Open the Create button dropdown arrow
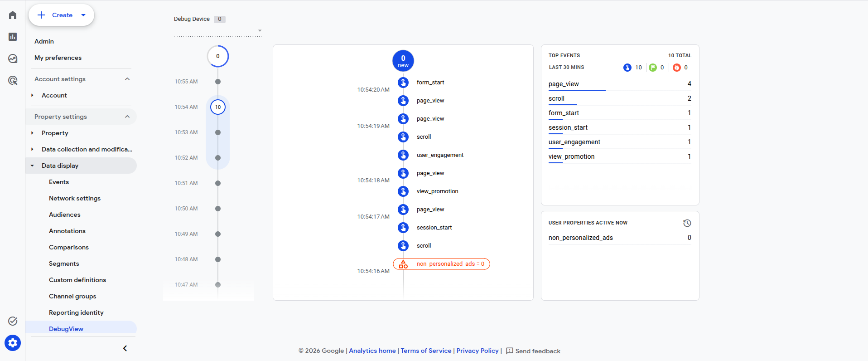 click(x=83, y=15)
